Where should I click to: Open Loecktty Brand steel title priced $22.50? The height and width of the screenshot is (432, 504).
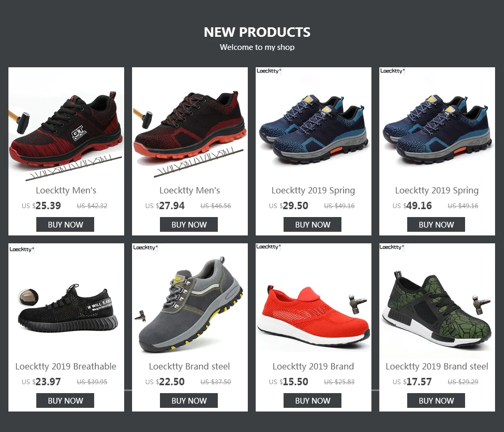[x=189, y=366]
